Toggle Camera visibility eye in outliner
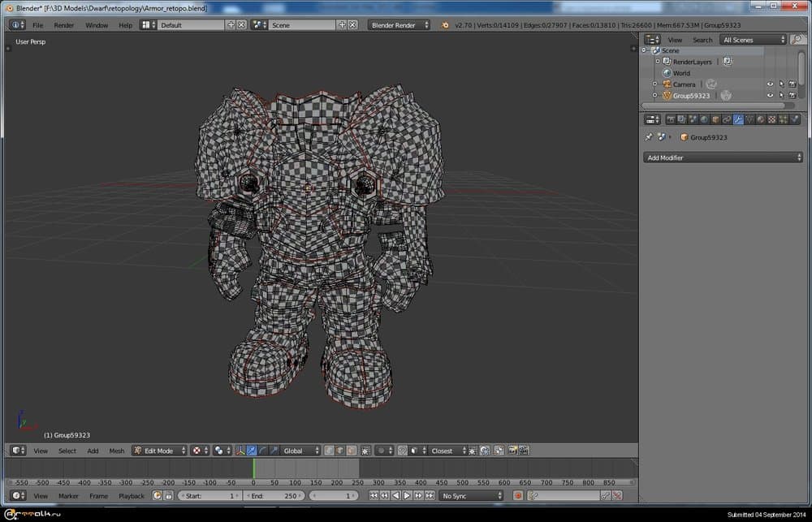 [770, 84]
